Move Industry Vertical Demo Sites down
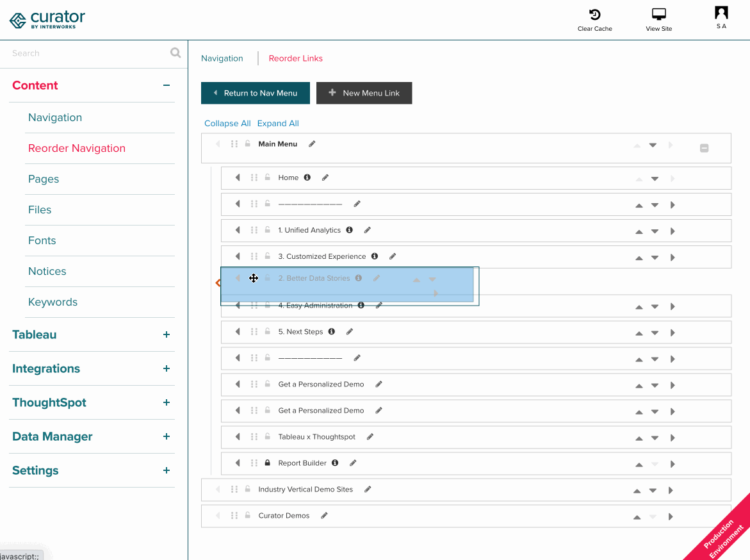This screenshot has width=750, height=560. pyautogui.click(x=653, y=491)
